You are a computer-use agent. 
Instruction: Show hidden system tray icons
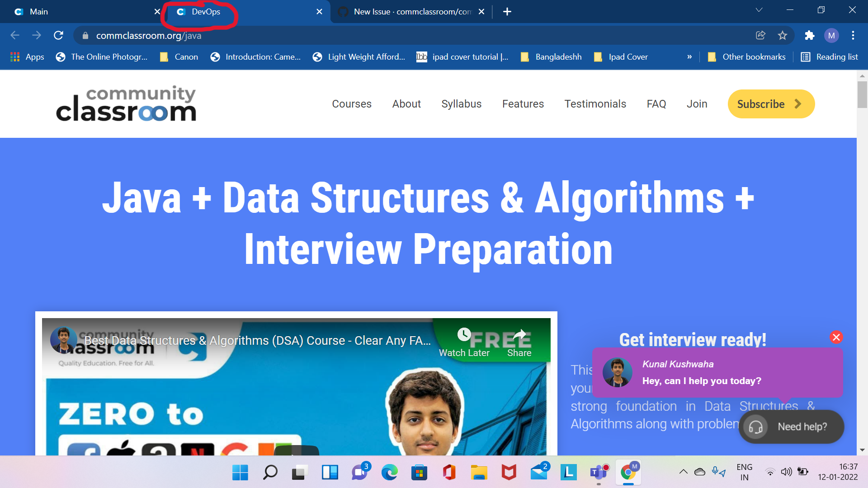click(x=683, y=472)
